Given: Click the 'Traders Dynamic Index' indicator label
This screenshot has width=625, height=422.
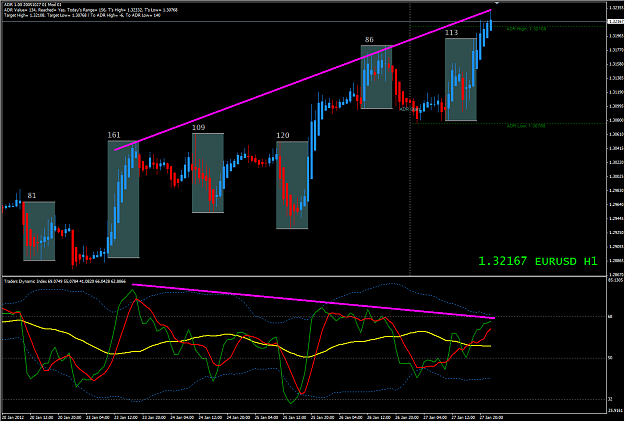Looking at the screenshot, I should click(x=65, y=281).
